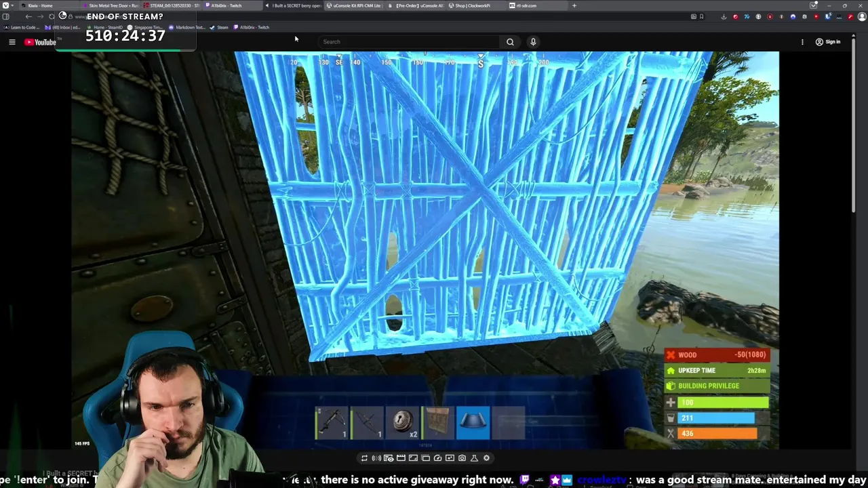Click the BUILDING PRIVILEGE indicator
Screen dimensions: 868x488
716,386
